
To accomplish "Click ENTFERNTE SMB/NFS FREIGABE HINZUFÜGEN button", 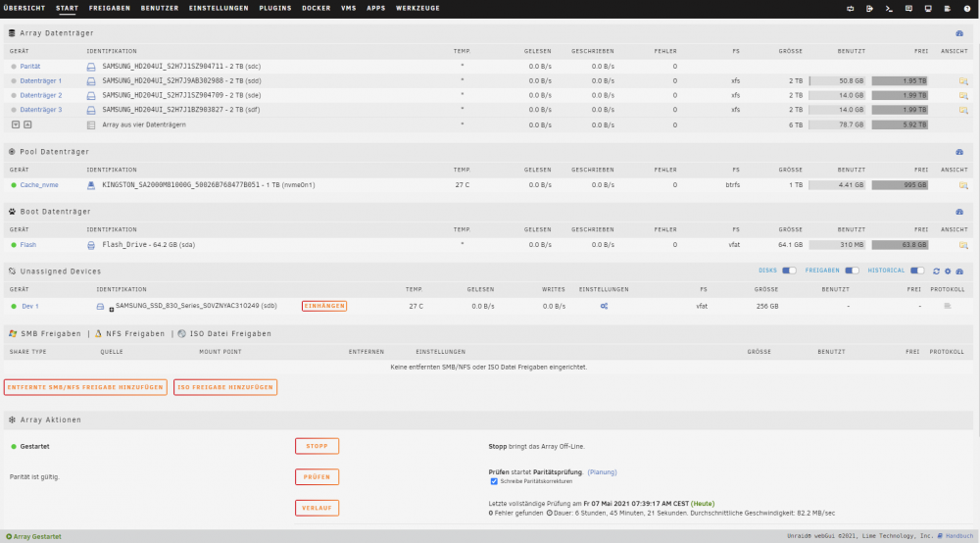I will pos(85,387).
